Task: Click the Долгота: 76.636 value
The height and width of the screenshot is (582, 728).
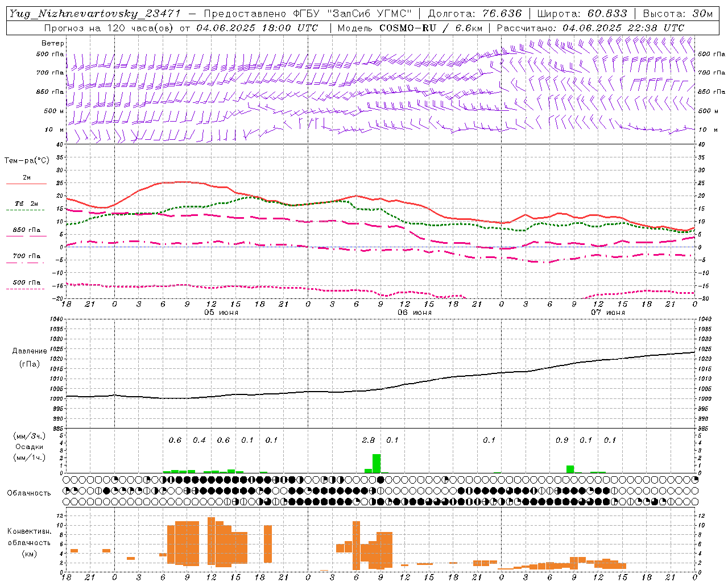Action: tap(474, 14)
